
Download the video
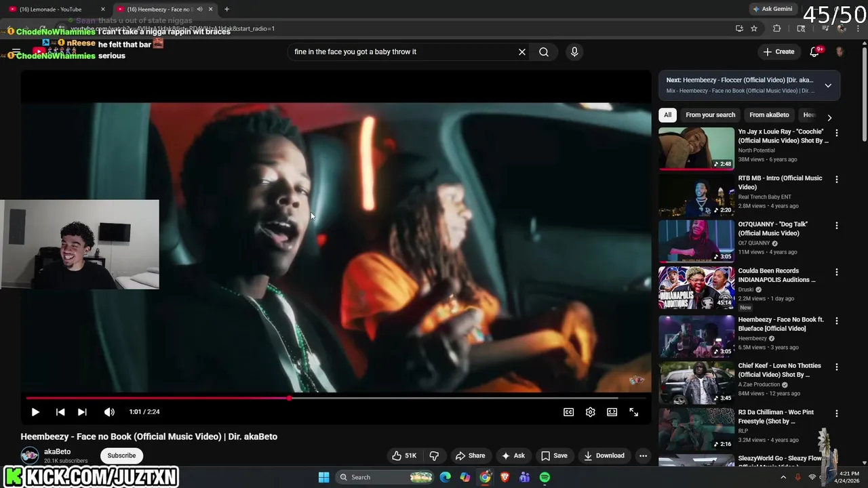[x=604, y=455]
